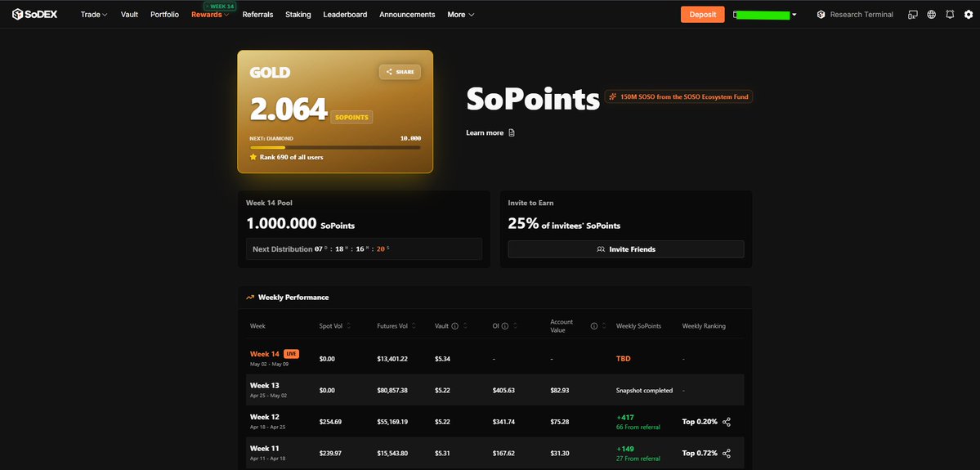Screen dimensions: 980x470
Task: Click the Vault column info icon
Action: [x=455, y=326]
